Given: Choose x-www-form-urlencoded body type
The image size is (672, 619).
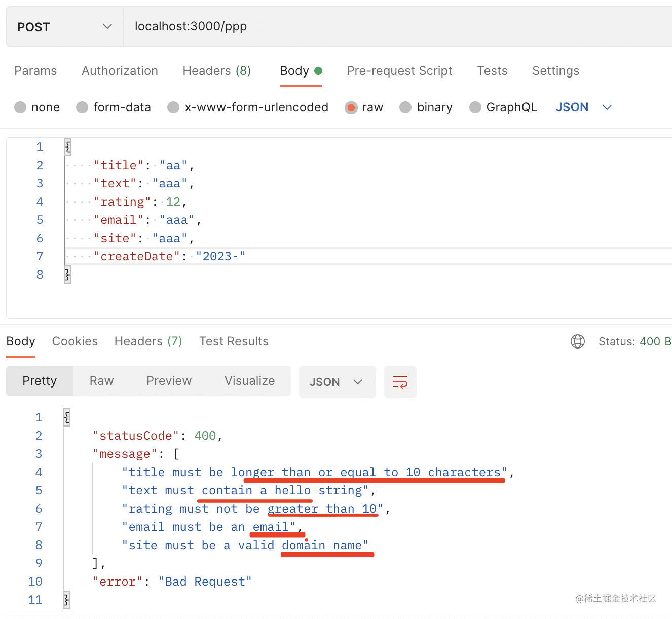Looking at the screenshot, I should (x=173, y=107).
